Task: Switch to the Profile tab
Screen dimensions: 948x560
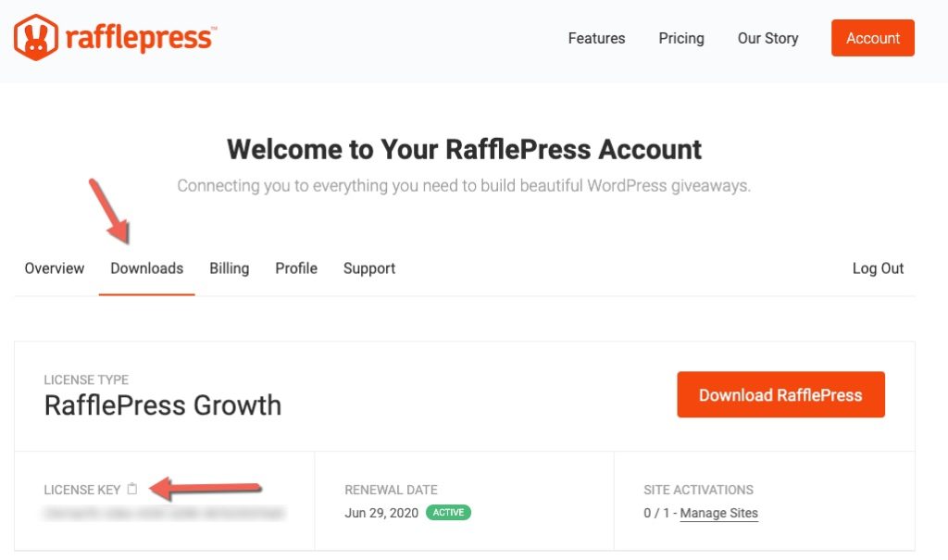Action: point(296,268)
